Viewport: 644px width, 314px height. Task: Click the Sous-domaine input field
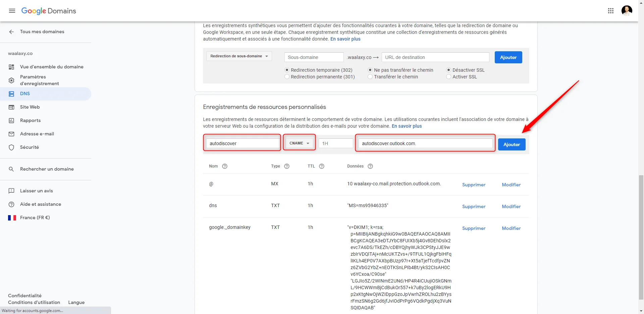click(x=314, y=57)
